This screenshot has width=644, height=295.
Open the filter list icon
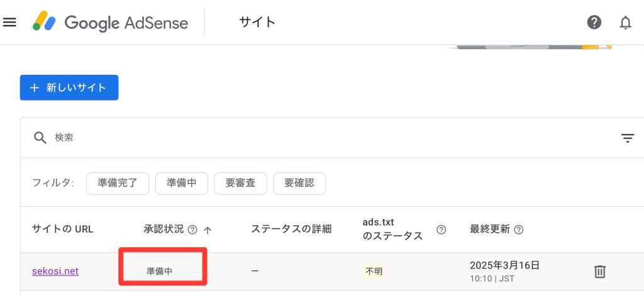[x=627, y=138]
